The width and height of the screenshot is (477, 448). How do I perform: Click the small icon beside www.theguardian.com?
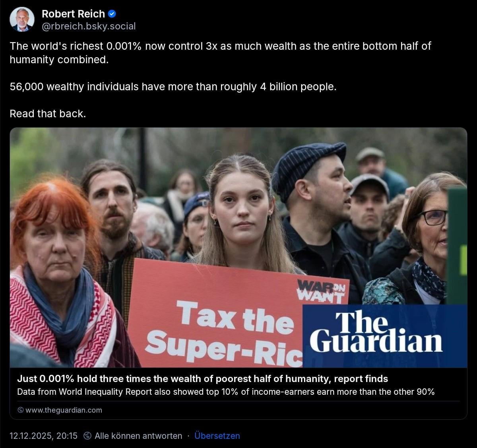(x=21, y=410)
